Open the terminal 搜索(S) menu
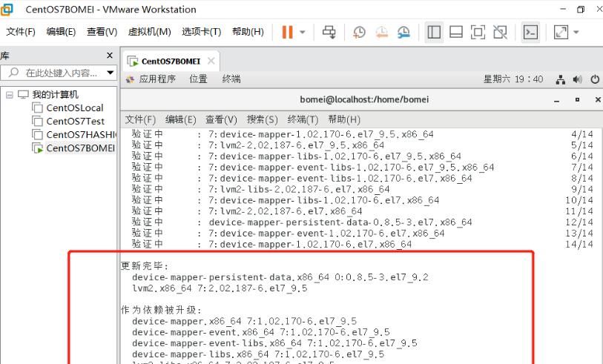 point(263,120)
